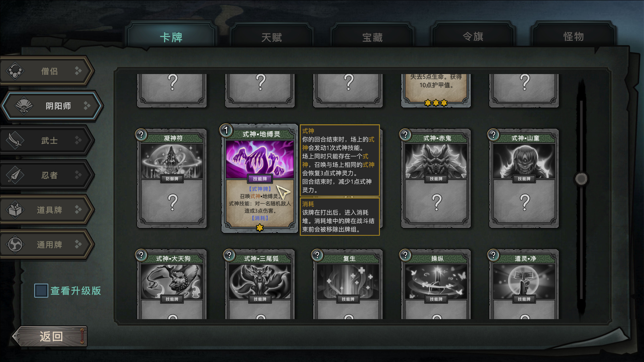Open the 令旗 tab
Image resolution: width=644 pixels, height=362 pixels.
click(473, 36)
